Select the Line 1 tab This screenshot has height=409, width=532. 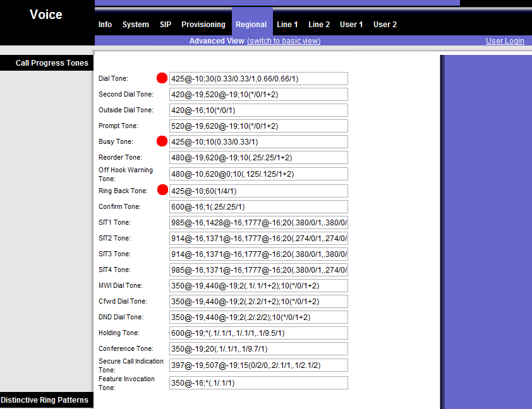pyautogui.click(x=287, y=25)
